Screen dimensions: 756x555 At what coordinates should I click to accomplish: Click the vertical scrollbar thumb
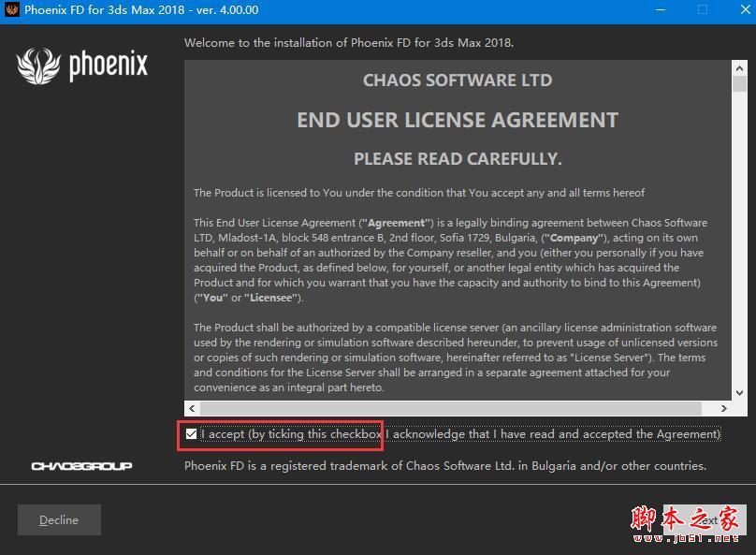pyautogui.click(x=739, y=84)
